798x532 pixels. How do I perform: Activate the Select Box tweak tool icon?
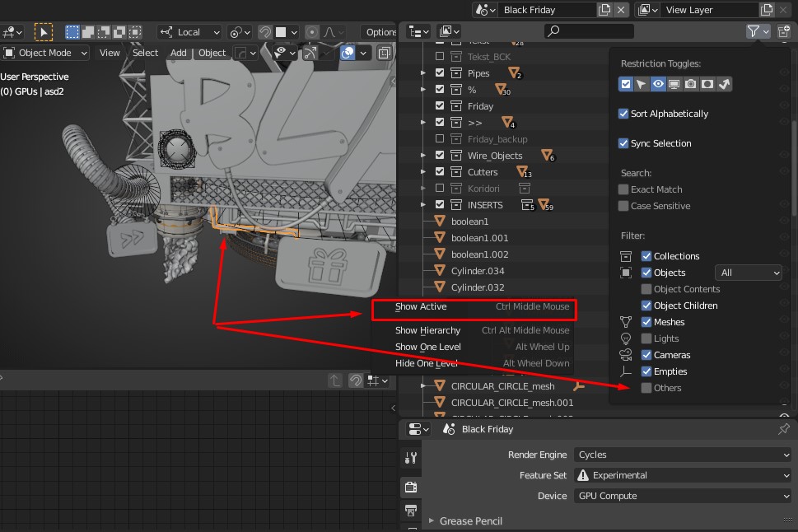click(44, 32)
